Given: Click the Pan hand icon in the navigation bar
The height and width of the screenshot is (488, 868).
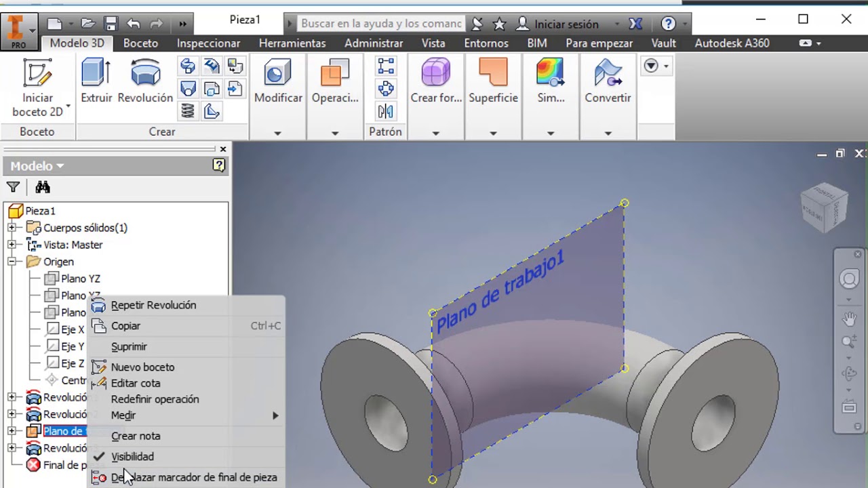Looking at the screenshot, I should (848, 318).
